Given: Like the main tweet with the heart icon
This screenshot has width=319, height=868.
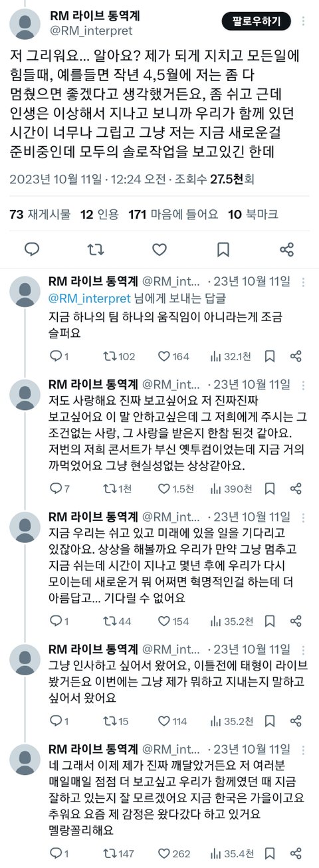Looking at the screenshot, I should coord(159,249).
